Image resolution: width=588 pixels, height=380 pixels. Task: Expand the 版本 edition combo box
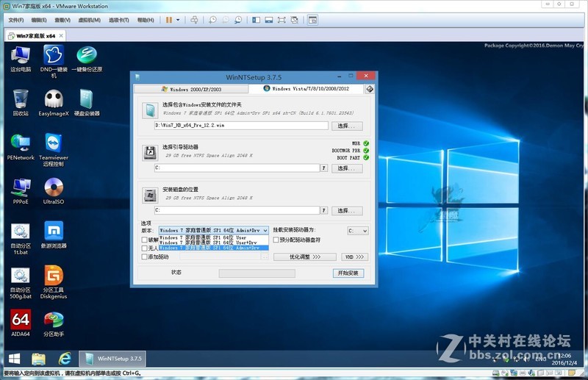pos(214,230)
